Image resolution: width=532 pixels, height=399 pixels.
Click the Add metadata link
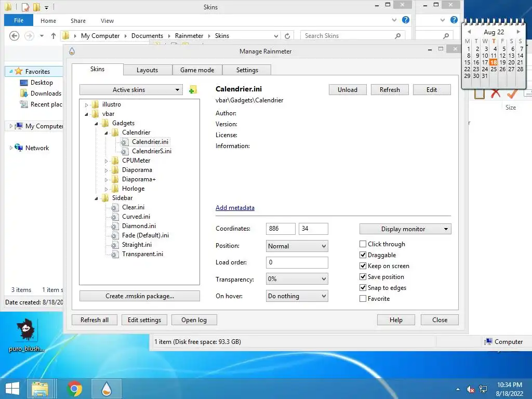[x=235, y=208]
